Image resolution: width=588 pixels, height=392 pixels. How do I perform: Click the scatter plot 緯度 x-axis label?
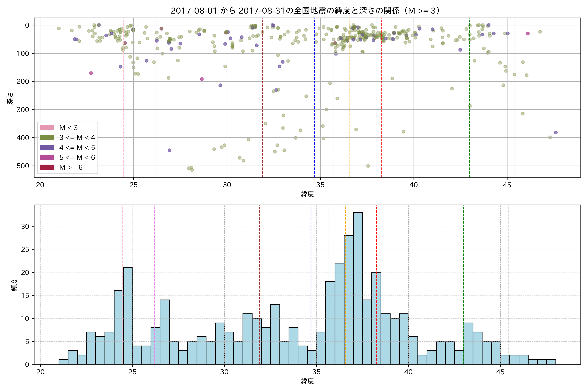click(x=307, y=194)
